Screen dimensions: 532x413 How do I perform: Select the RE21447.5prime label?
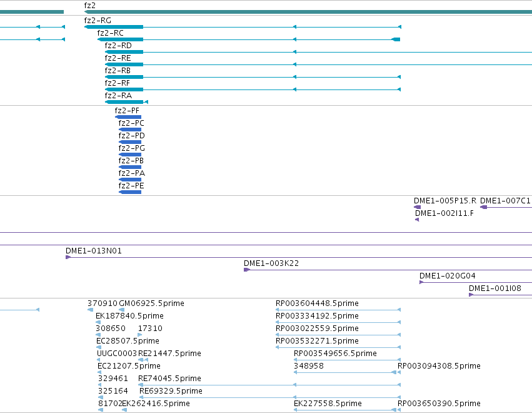[169, 354]
